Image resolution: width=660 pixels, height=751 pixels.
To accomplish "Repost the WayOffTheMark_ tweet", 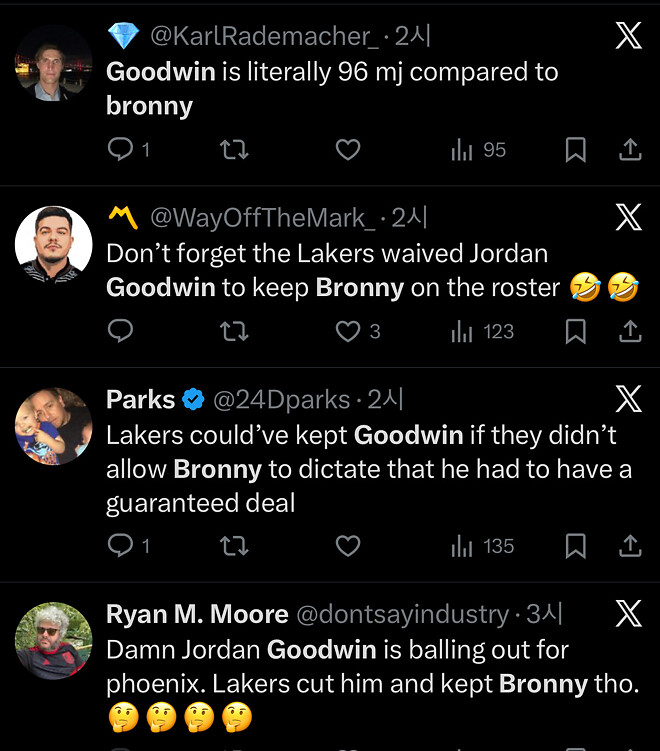I will (x=234, y=331).
